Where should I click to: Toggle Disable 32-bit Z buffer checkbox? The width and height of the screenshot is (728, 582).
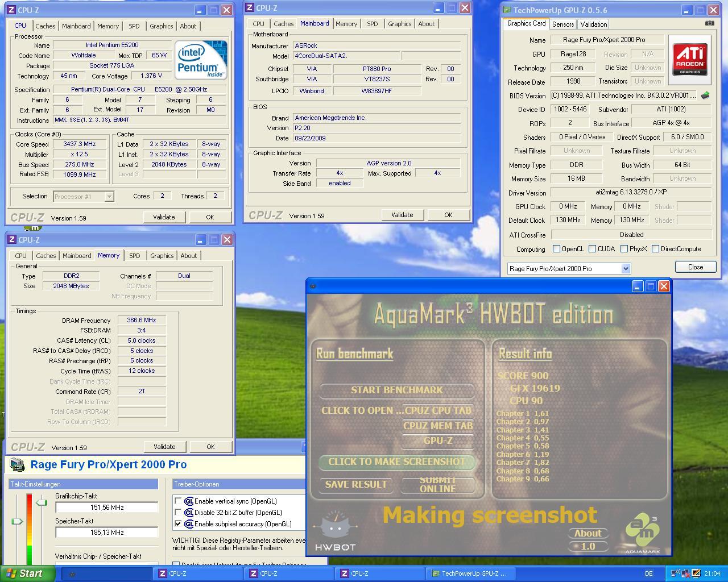[x=178, y=513]
